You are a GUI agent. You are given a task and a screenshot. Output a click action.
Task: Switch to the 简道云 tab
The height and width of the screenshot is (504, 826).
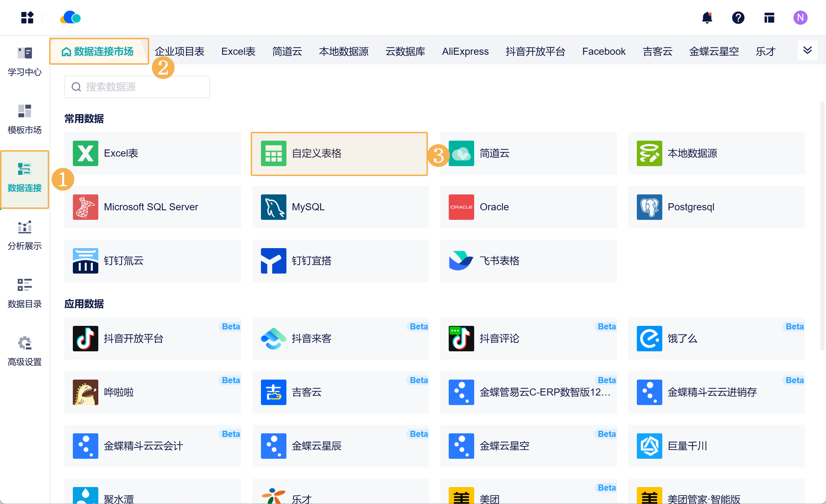(x=287, y=52)
